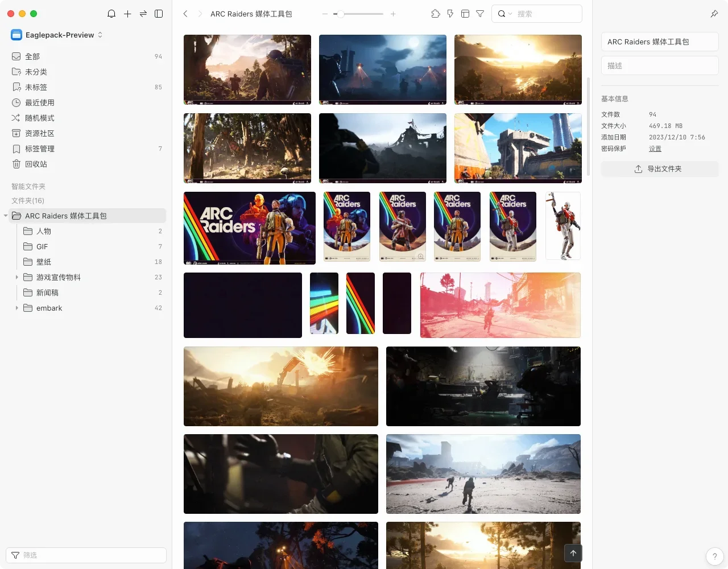Image resolution: width=728 pixels, height=569 pixels.
Task: Open 标签管理 in the sidebar
Action: (86, 149)
